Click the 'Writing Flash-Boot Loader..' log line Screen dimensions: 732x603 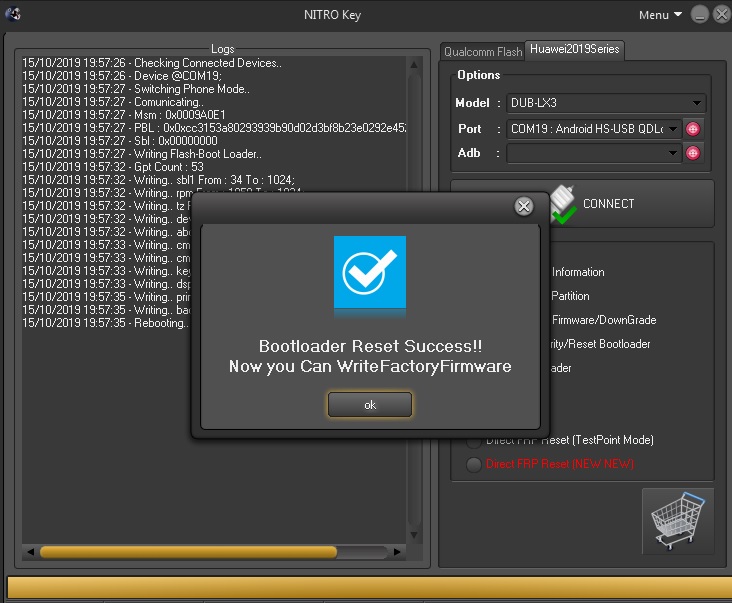142,154
